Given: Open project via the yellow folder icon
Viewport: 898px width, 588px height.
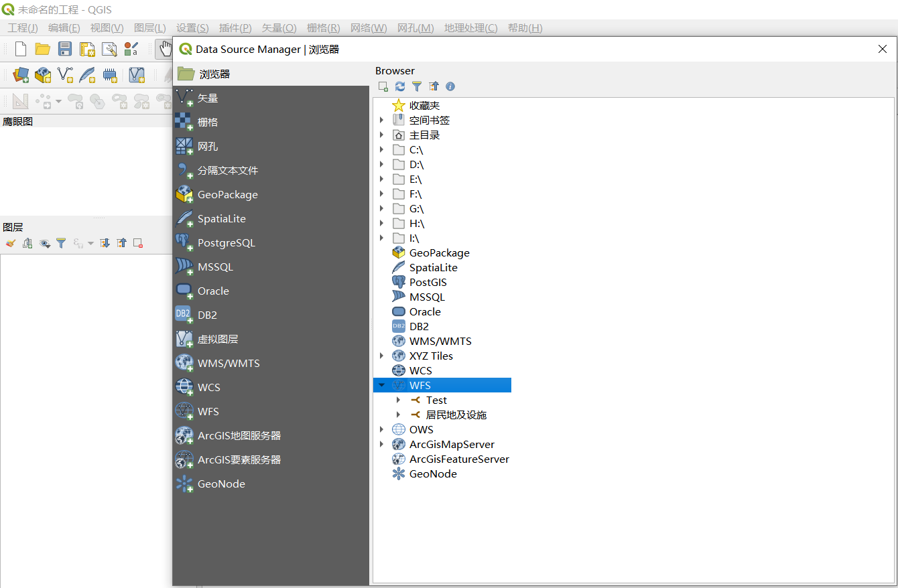Looking at the screenshot, I should [x=43, y=49].
